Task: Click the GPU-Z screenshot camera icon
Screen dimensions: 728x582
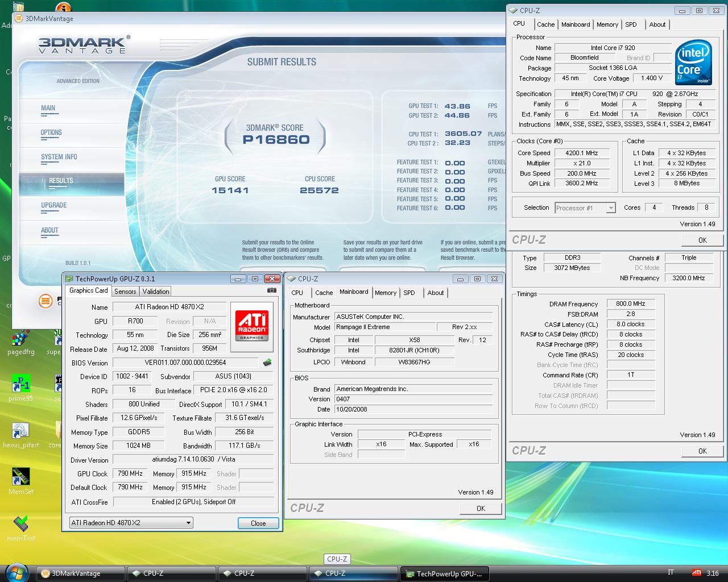Action: click(x=272, y=290)
